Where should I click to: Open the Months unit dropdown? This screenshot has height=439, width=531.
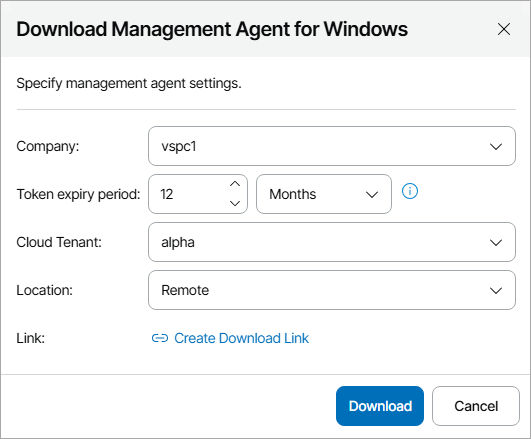pyautogui.click(x=324, y=194)
